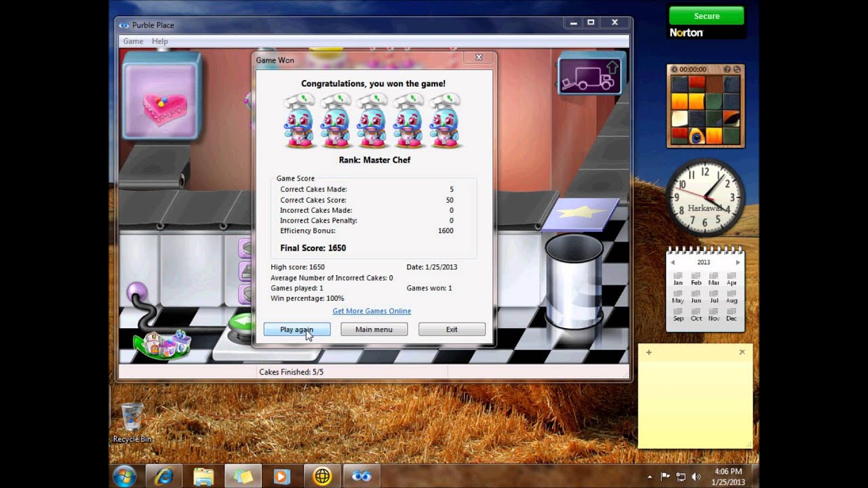Image resolution: width=868 pixels, height=488 pixels.
Task: Go to previous year in calendar gadget
Action: coord(673,262)
